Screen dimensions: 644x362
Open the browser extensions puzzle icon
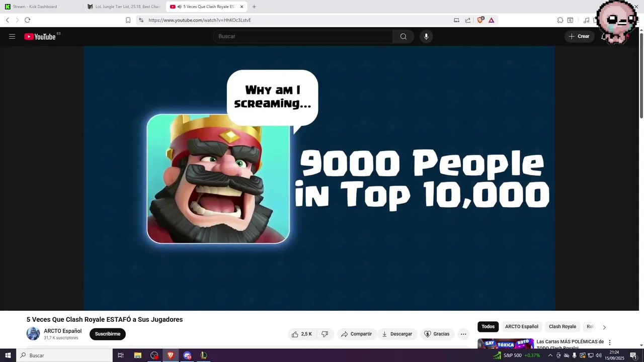pos(560,20)
